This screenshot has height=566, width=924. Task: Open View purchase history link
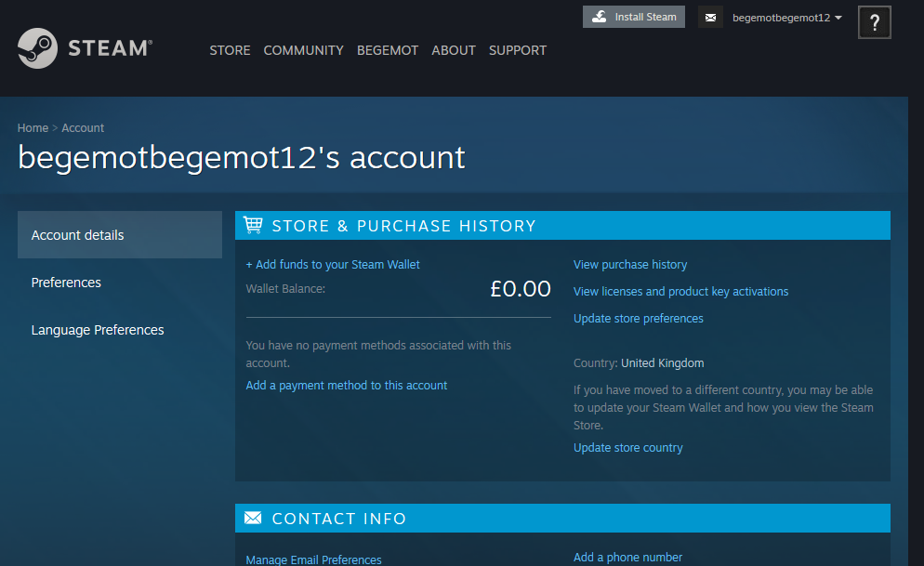630,265
